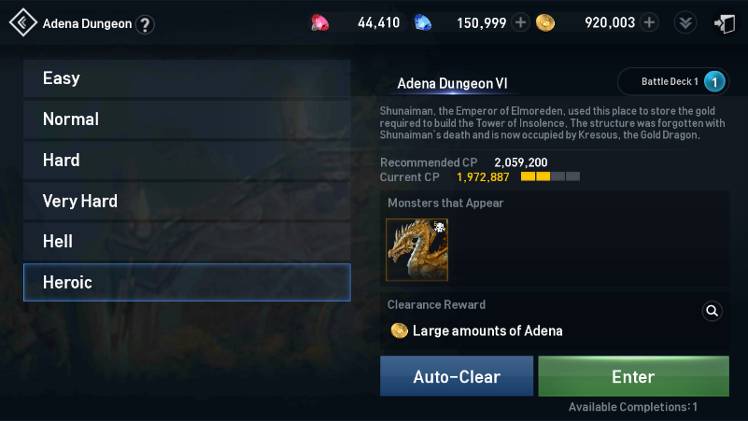Image resolution: width=748 pixels, height=421 pixels.
Task: View reward details with magnifier icon
Action: (x=712, y=311)
